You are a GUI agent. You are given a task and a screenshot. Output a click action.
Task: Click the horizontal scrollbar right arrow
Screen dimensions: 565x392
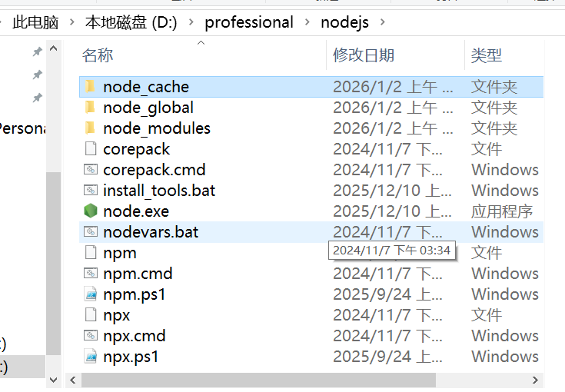point(535,380)
